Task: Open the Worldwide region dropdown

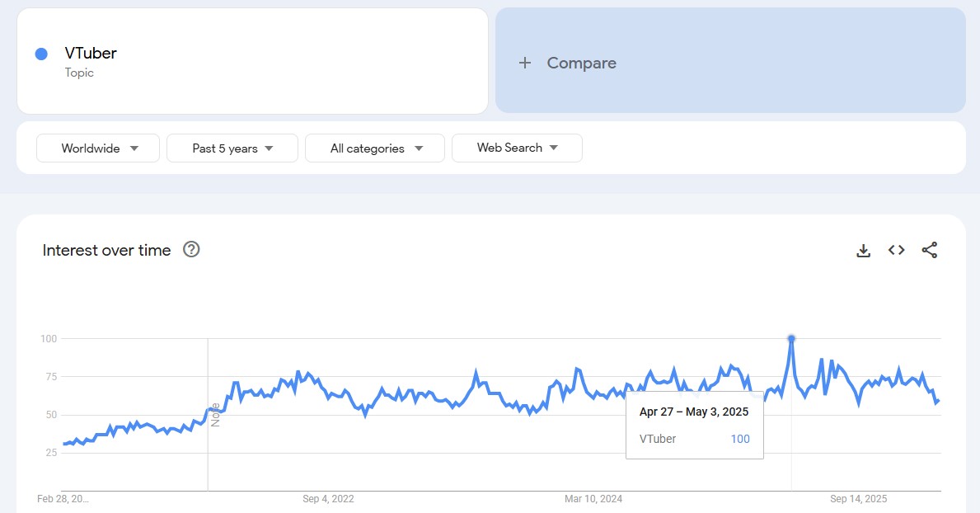Action: (98, 148)
